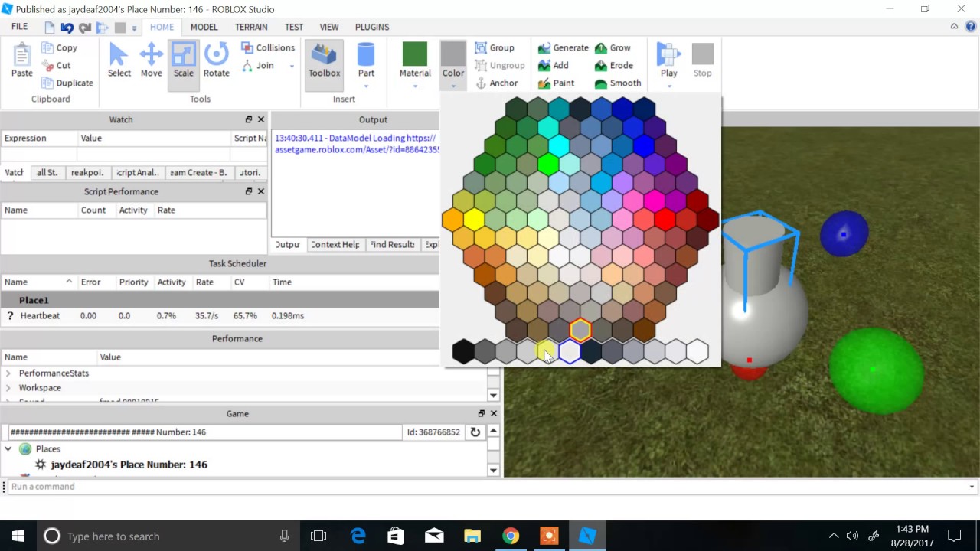This screenshot has width=980, height=551.
Task: Toggle the Collisions option
Action: click(x=267, y=47)
